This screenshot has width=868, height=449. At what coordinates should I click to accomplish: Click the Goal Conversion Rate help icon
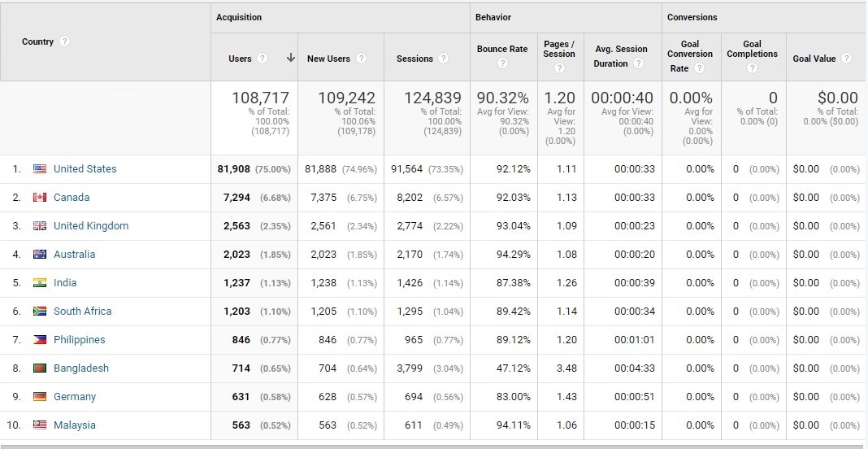pyautogui.click(x=697, y=68)
